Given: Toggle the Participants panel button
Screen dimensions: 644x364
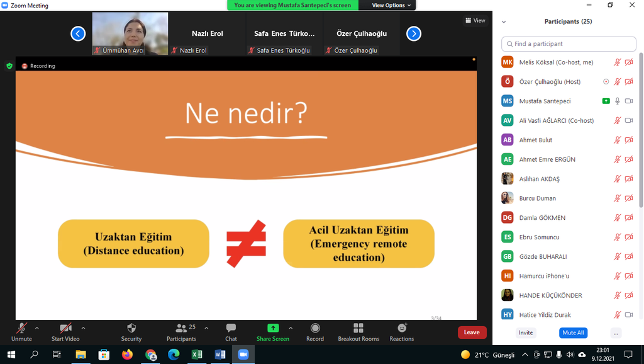Looking at the screenshot, I should [181, 329].
